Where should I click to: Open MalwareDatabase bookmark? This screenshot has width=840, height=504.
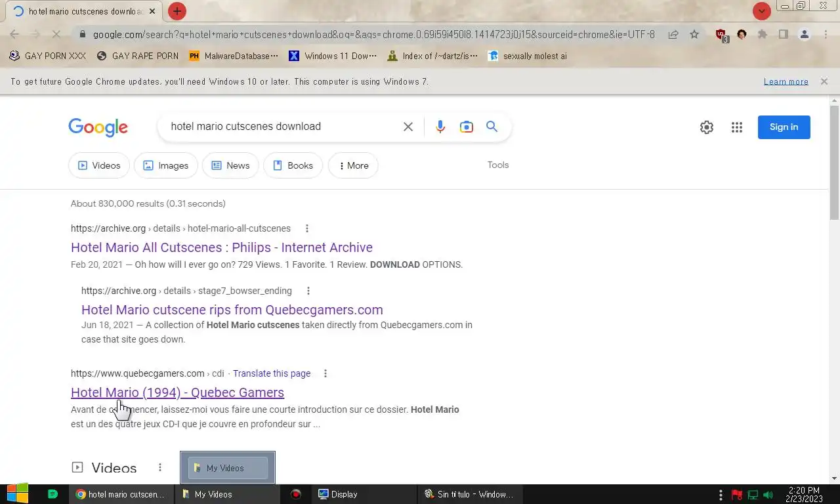234,56
